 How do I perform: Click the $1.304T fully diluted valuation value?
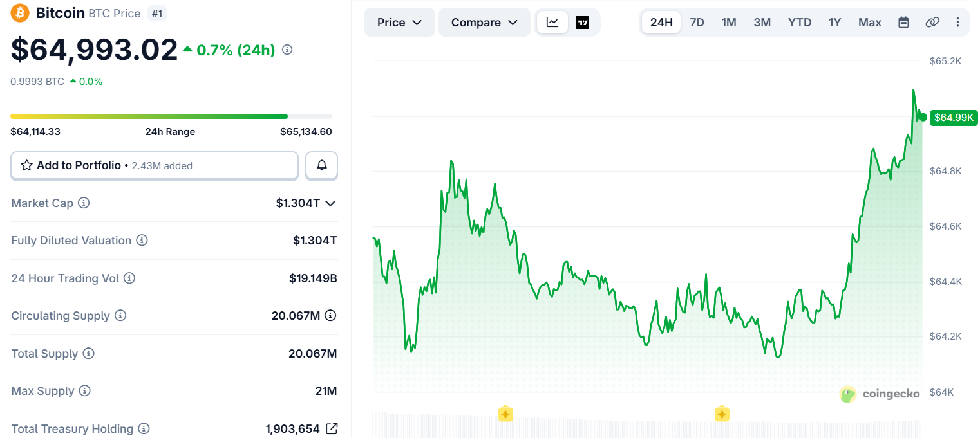click(x=315, y=241)
